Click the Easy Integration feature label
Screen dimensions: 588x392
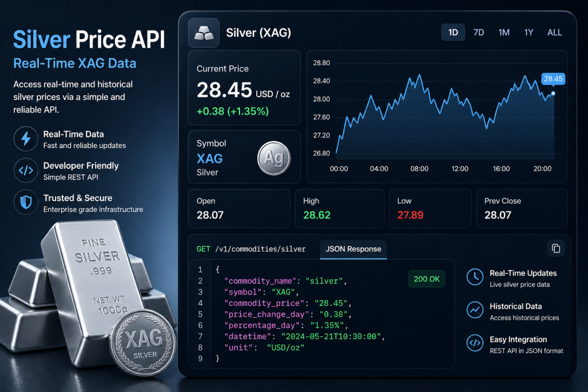519,340
